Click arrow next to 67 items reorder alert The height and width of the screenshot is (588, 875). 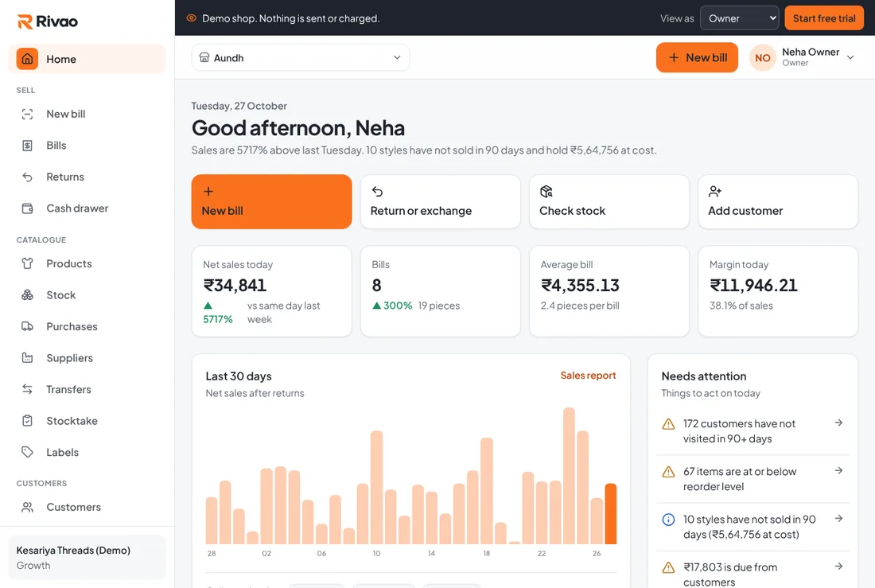(x=838, y=471)
